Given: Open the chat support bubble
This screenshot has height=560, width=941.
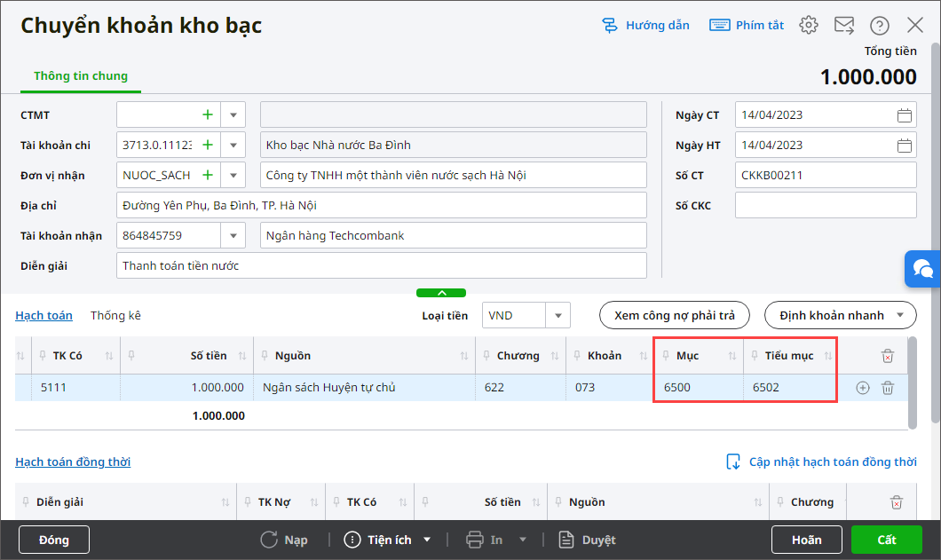Looking at the screenshot, I should pyautogui.click(x=923, y=269).
